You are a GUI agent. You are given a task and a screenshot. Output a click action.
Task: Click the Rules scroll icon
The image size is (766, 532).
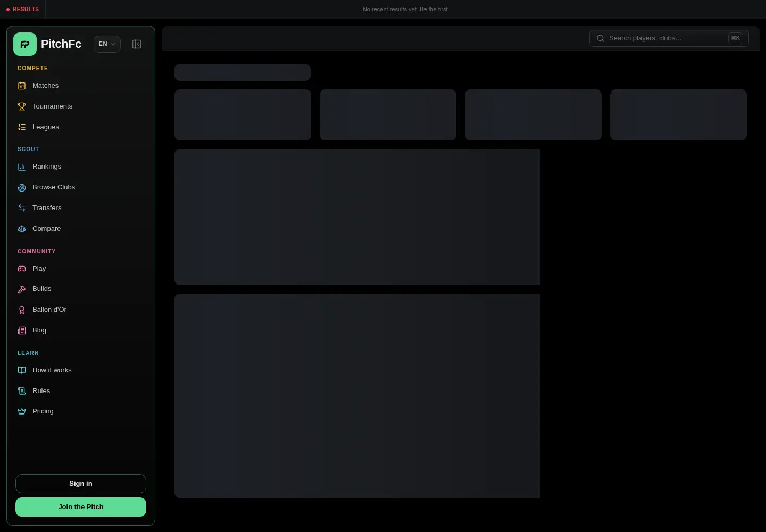(x=22, y=391)
